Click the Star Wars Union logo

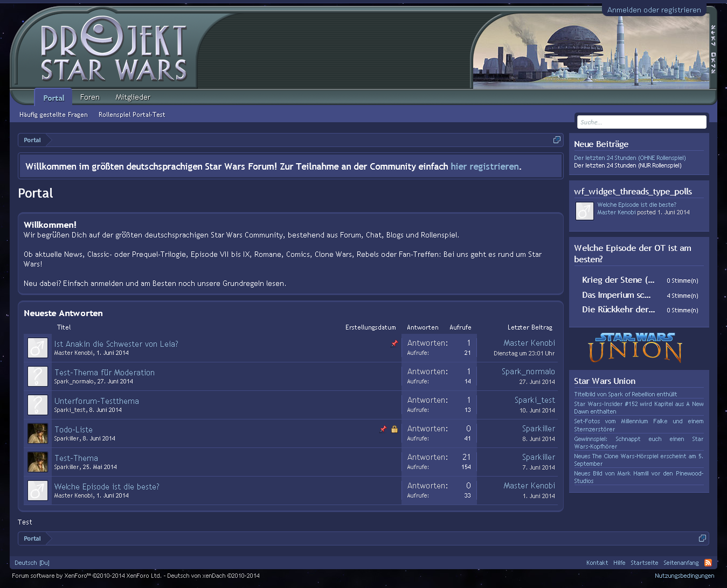[636, 348]
